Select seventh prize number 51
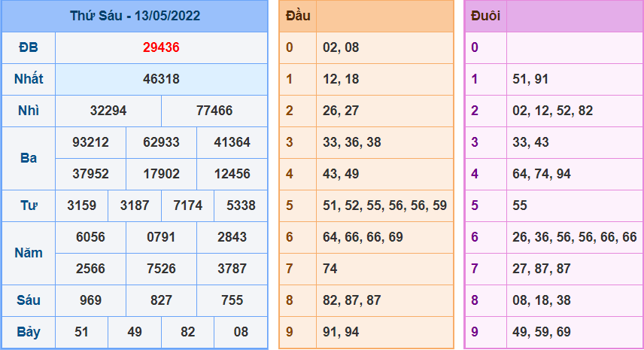644x350 pixels. [x=82, y=332]
